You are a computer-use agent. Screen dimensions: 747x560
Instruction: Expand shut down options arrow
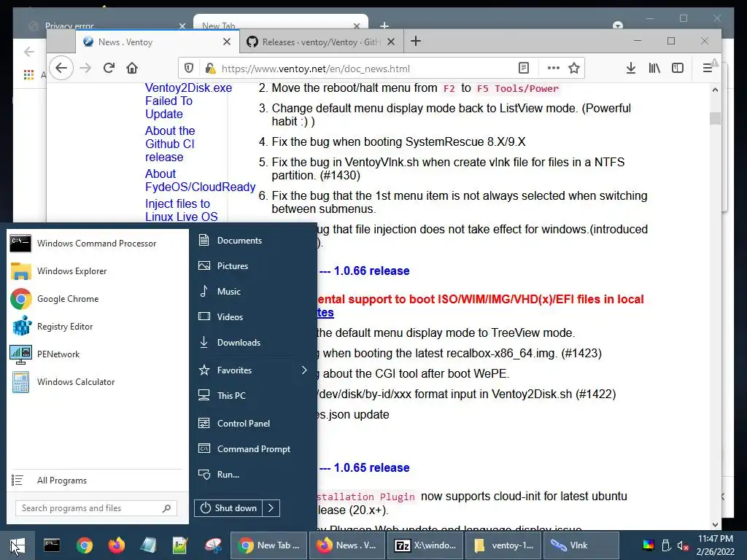pyautogui.click(x=271, y=508)
